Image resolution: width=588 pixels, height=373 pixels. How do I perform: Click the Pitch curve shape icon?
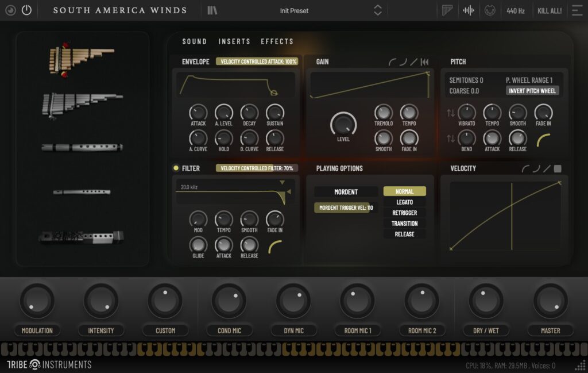pyautogui.click(x=543, y=140)
